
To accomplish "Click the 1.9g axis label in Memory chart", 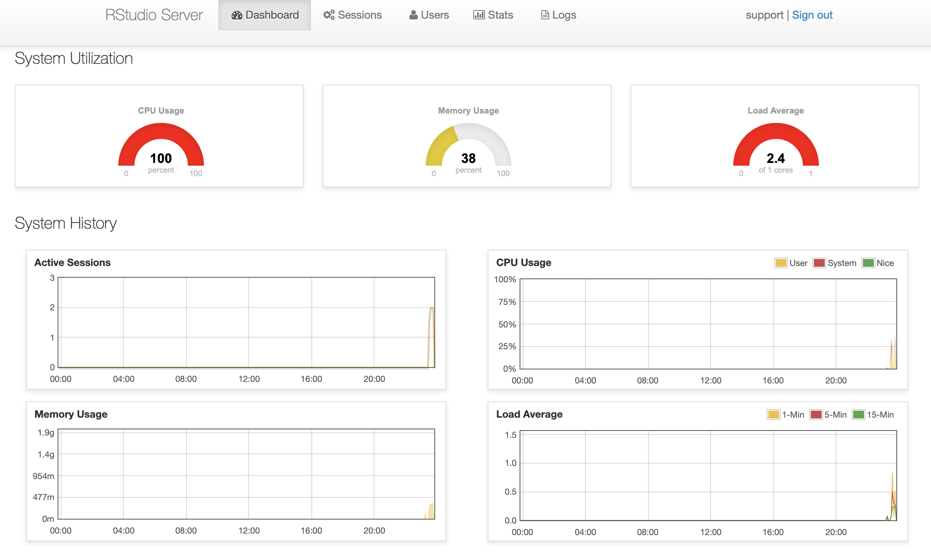I will pyautogui.click(x=46, y=433).
